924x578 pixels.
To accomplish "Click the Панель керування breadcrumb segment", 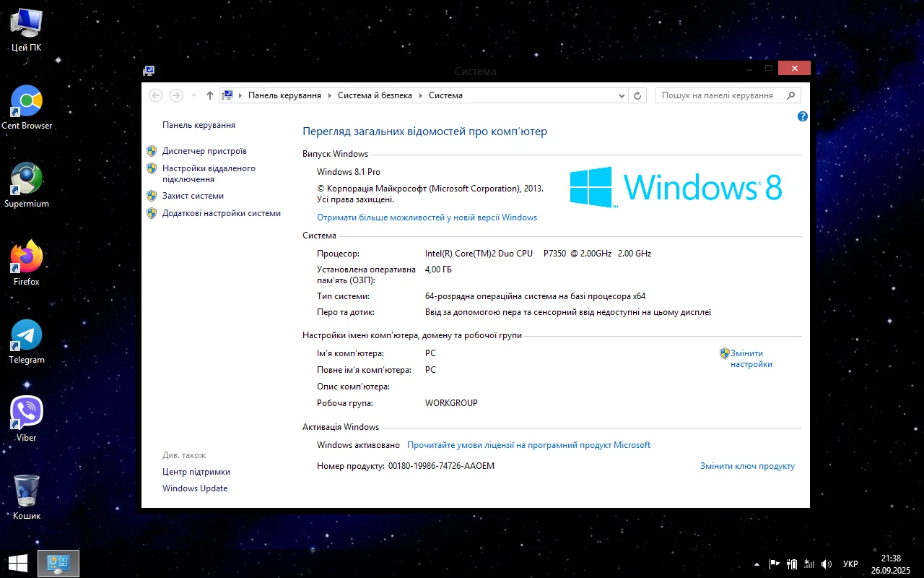I will click(x=284, y=95).
